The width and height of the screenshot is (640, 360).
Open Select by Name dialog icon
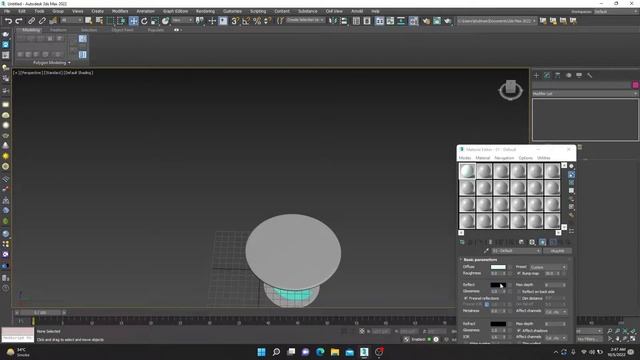click(99, 21)
